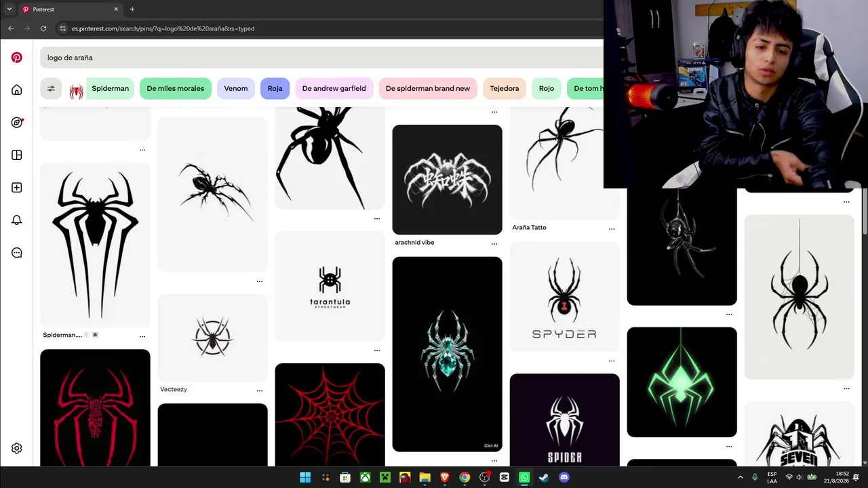The width and height of the screenshot is (868, 488).
Task: Open more options under green neon spider pin
Action: 729,446
